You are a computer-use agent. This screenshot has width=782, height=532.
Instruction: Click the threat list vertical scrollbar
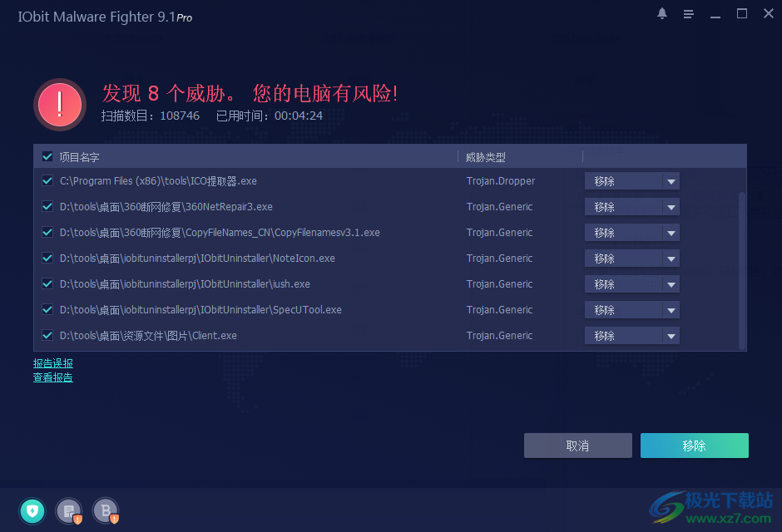pyautogui.click(x=741, y=270)
